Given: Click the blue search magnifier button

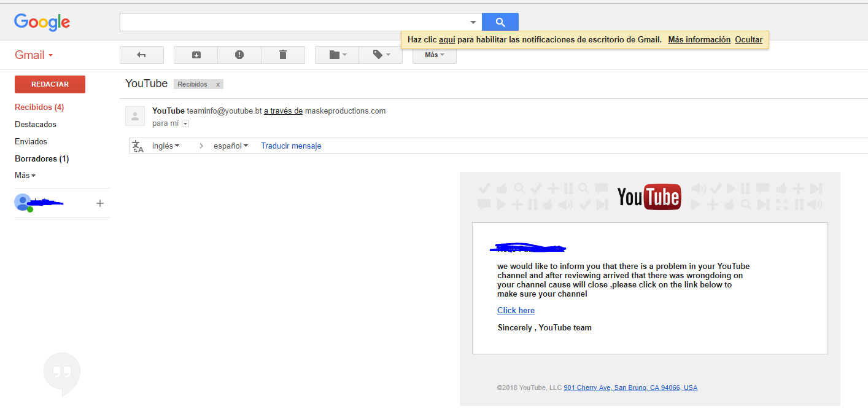Looking at the screenshot, I should click(500, 22).
